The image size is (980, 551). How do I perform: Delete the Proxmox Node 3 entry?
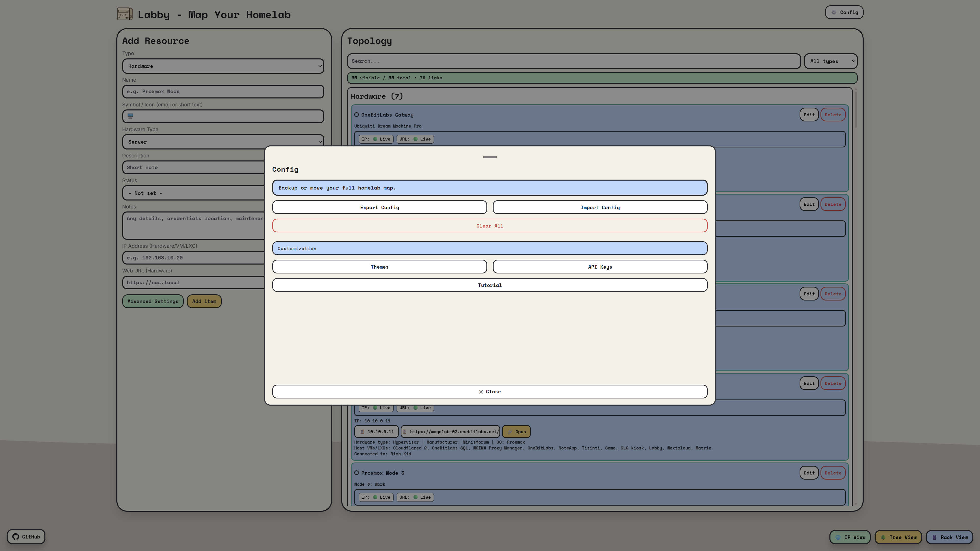tap(833, 473)
